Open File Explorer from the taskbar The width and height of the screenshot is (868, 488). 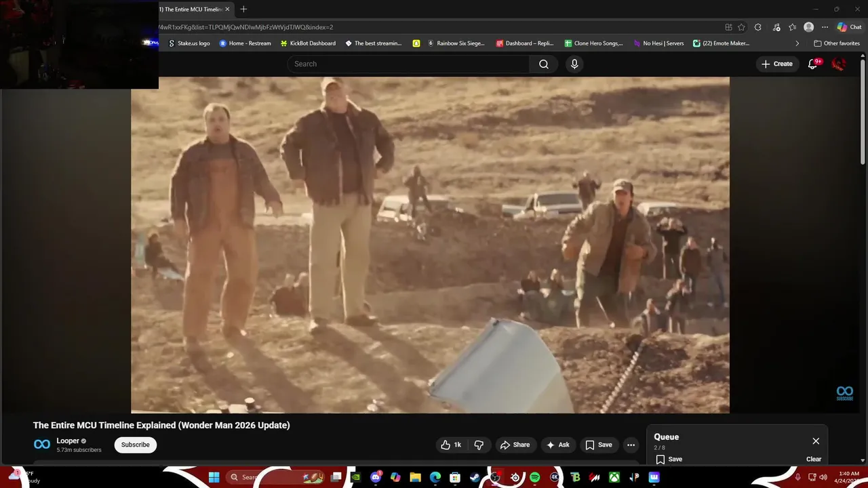(415, 477)
